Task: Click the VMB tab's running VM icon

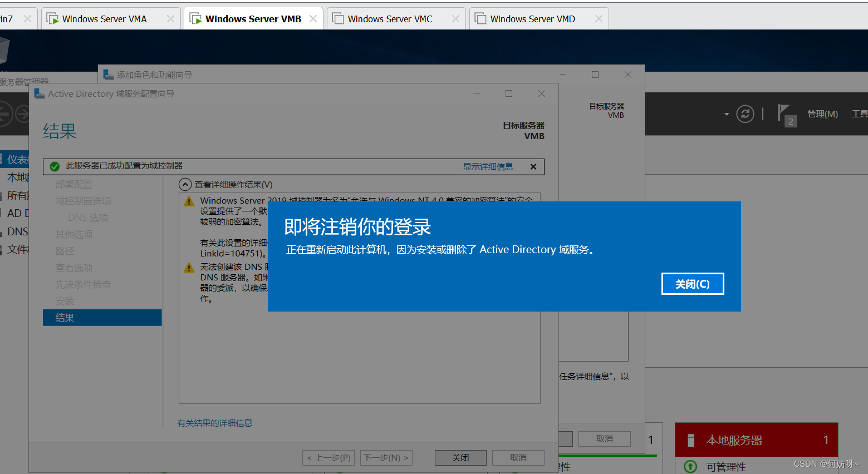Action: pos(195,19)
